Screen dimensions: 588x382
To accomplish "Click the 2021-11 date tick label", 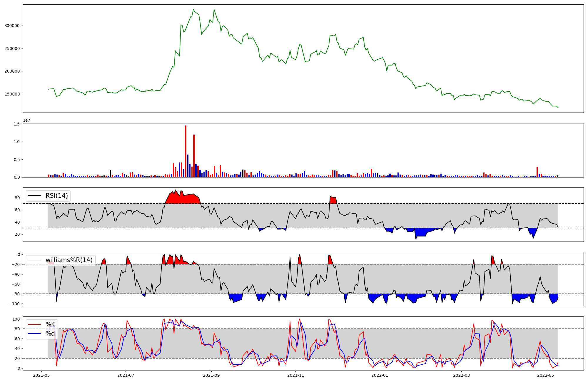I will pyautogui.click(x=295, y=375).
